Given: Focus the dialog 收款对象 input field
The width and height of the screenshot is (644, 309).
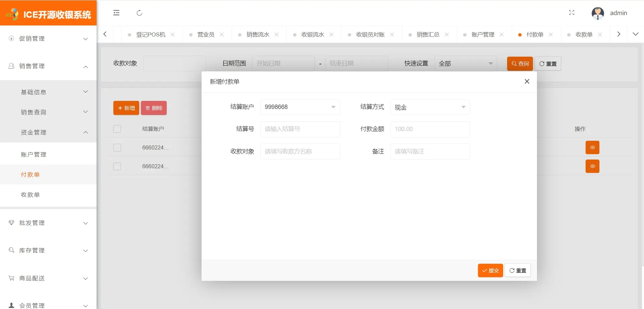Looking at the screenshot, I should (x=300, y=151).
